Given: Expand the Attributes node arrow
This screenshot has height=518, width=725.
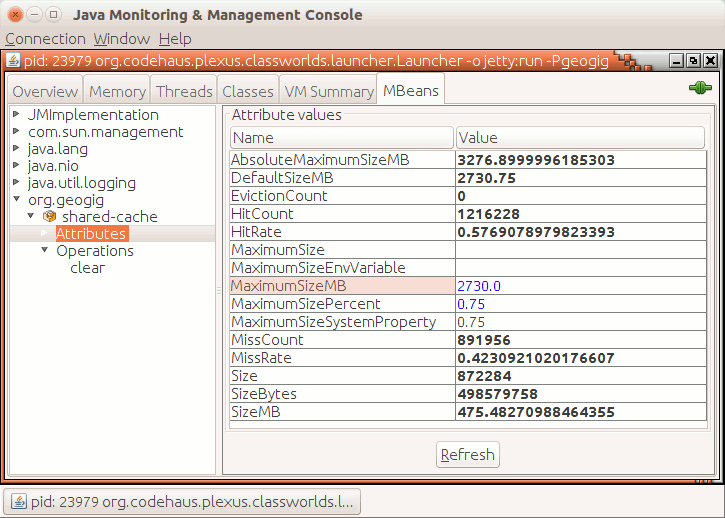Looking at the screenshot, I should (x=44, y=233).
